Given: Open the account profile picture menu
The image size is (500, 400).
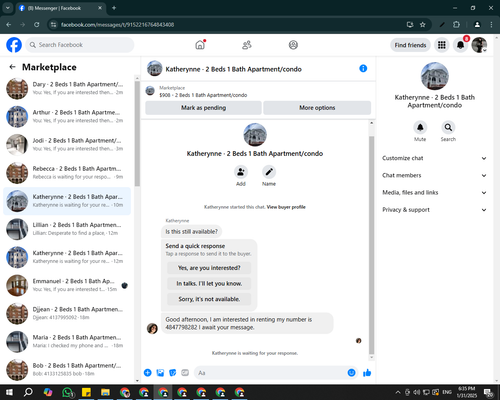Looking at the screenshot, I should [479, 45].
